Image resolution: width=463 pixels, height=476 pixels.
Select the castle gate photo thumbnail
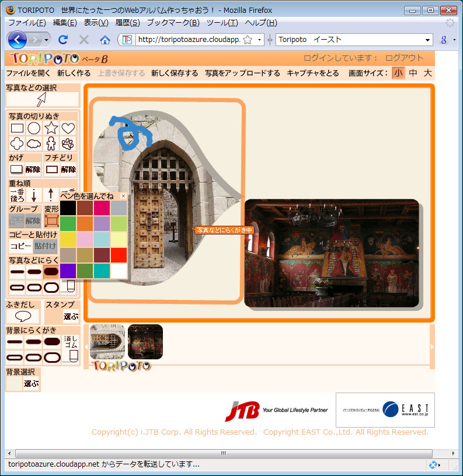[x=107, y=342]
